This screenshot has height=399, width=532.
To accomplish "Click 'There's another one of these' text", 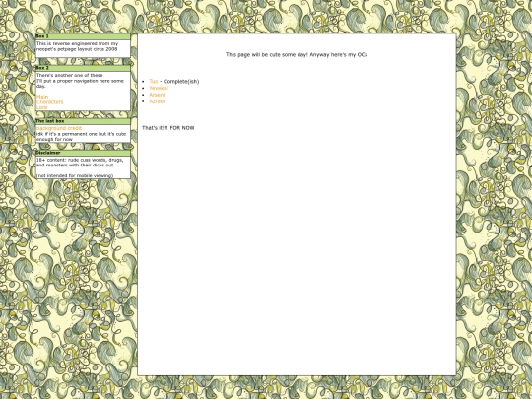I will coord(70,75).
